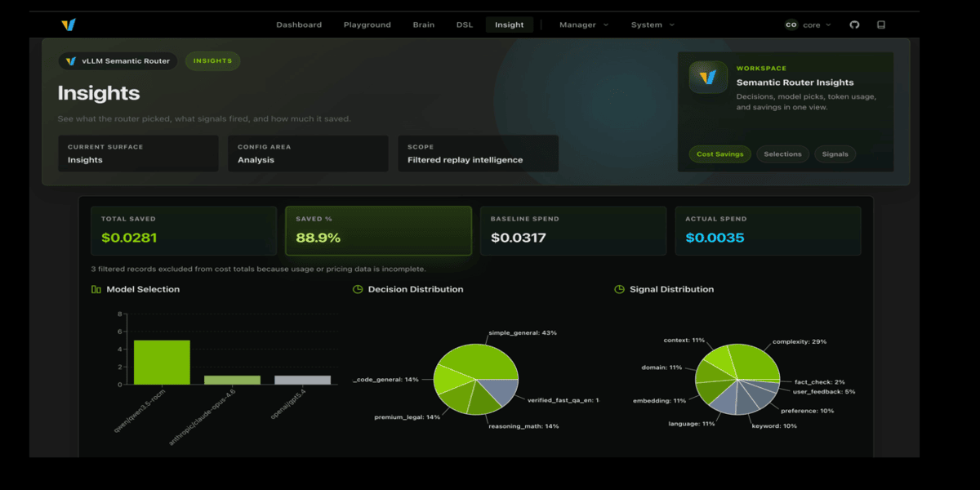
Task: Select the Insight tab
Action: 510,24
